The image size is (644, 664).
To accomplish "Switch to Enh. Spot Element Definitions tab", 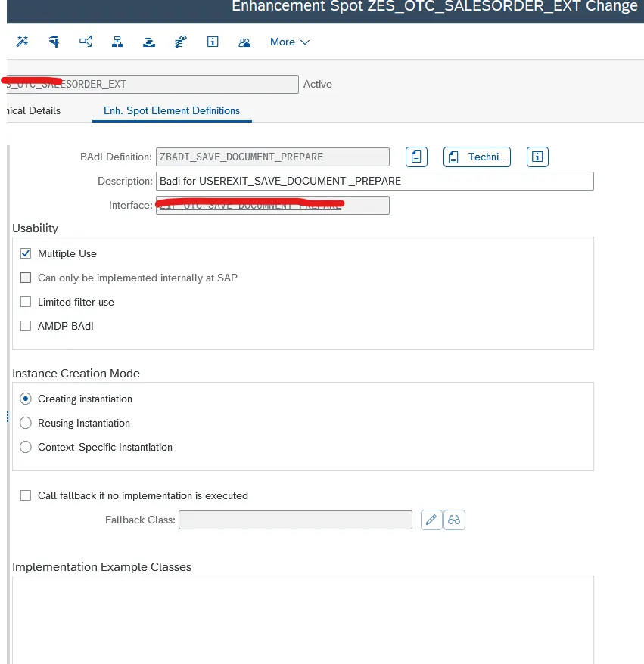I will tap(172, 110).
